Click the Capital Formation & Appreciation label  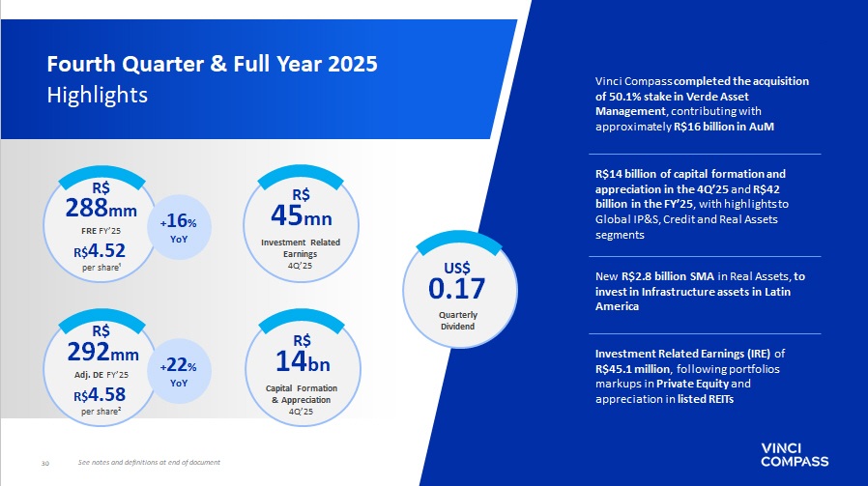pyautogui.click(x=301, y=394)
